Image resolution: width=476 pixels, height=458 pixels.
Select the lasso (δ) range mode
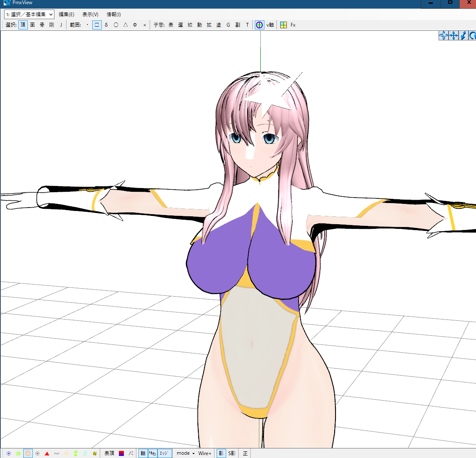tap(106, 25)
